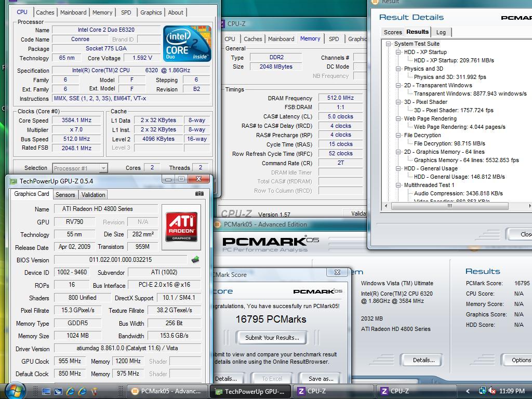532x399 pixels.
Task: Click Core Speed value 3584.1 MHz
Action: click(76, 120)
